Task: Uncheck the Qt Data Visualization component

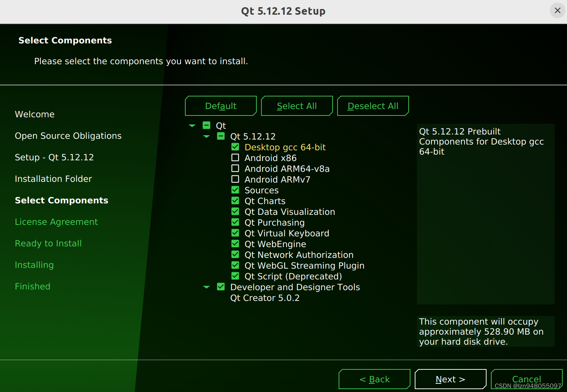Action: pos(235,211)
